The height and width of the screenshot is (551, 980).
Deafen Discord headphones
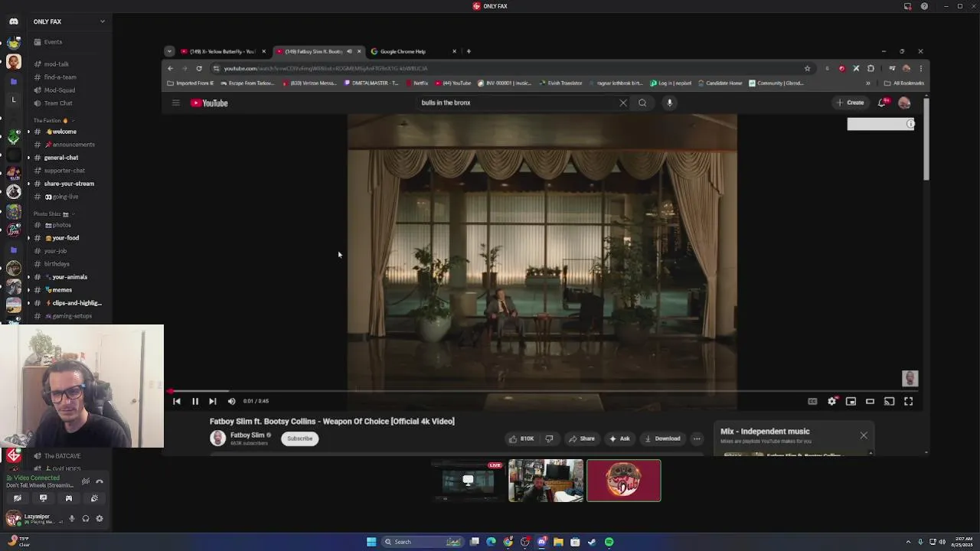pos(86,519)
